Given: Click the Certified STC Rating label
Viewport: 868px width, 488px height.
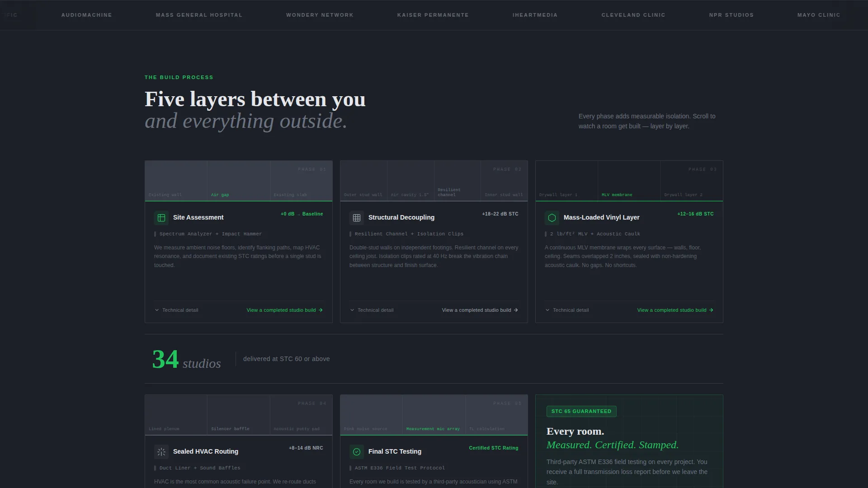Looking at the screenshot, I should [494, 448].
